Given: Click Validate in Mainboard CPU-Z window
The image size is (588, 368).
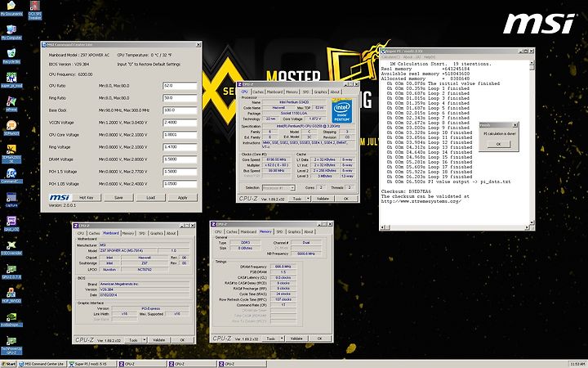Looking at the screenshot, I should (159, 340).
